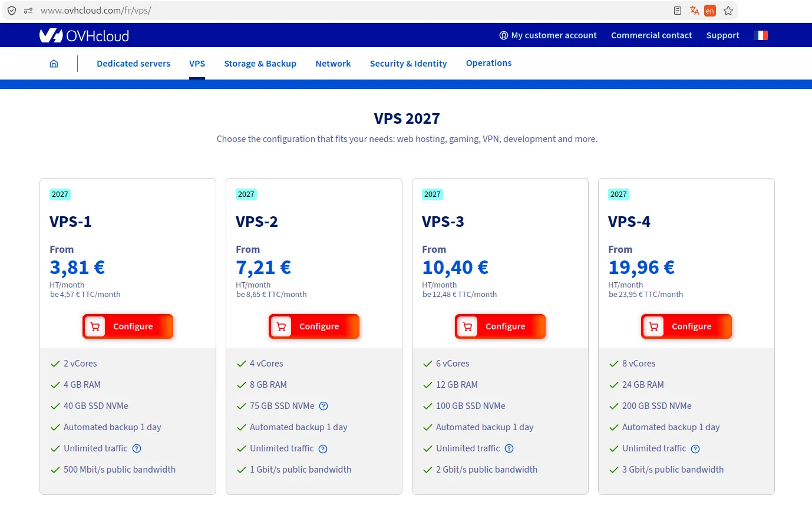Click '6 vCores' on VPS-3

[x=453, y=364]
